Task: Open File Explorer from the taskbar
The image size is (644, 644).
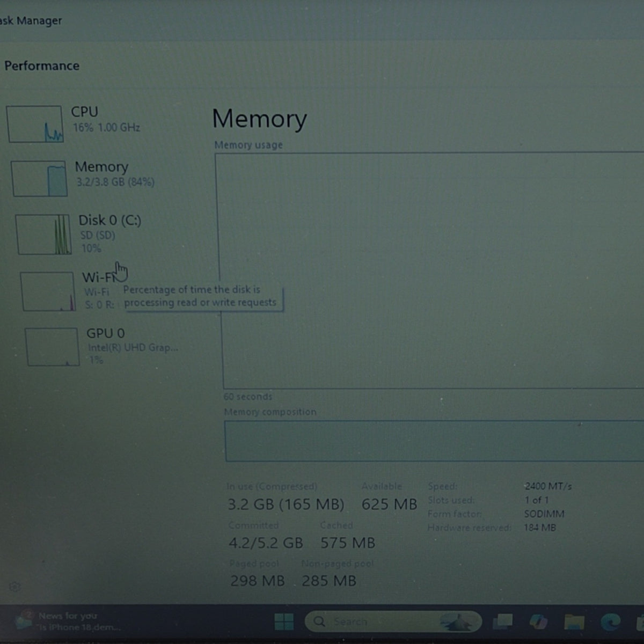Action: [574, 622]
